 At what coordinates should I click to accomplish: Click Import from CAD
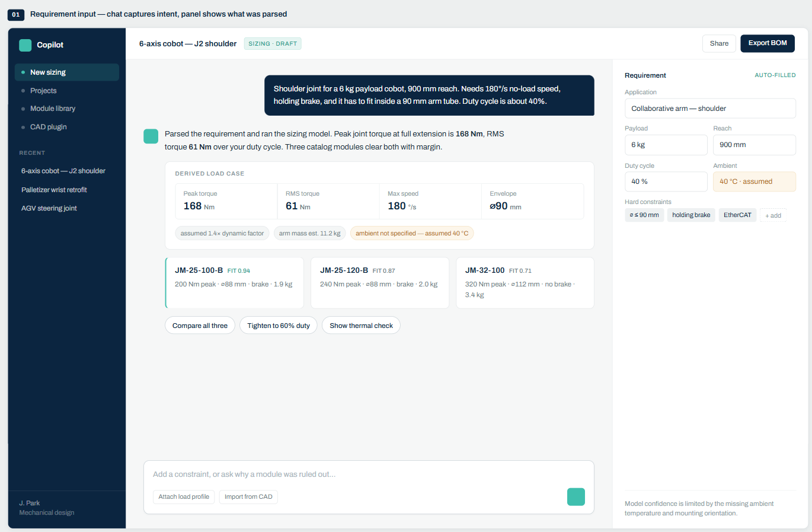coord(248,497)
